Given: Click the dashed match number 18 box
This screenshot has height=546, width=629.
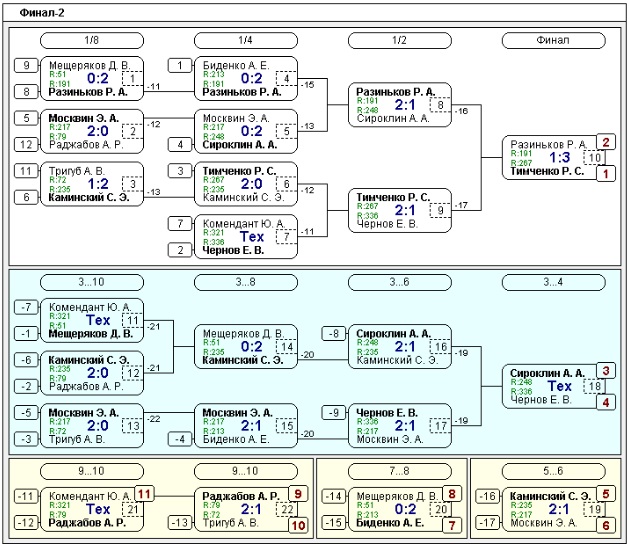Looking at the screenshot, I should click(595, 386).
